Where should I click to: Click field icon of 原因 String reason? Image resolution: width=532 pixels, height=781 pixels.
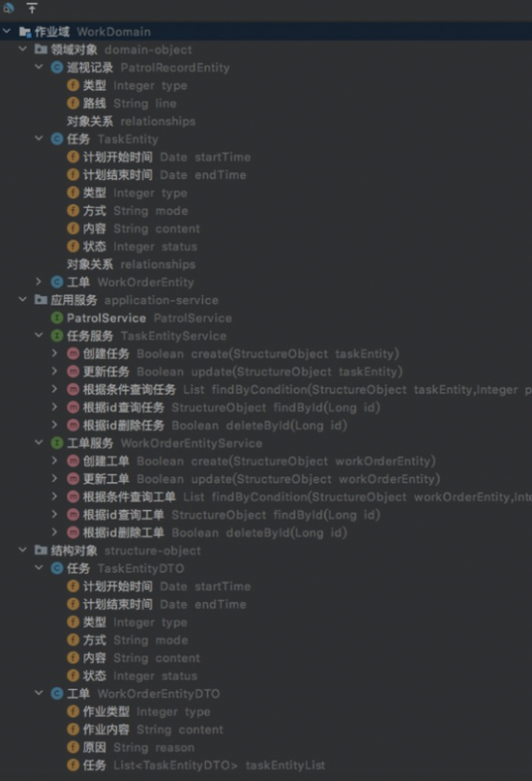coord(74,747)
